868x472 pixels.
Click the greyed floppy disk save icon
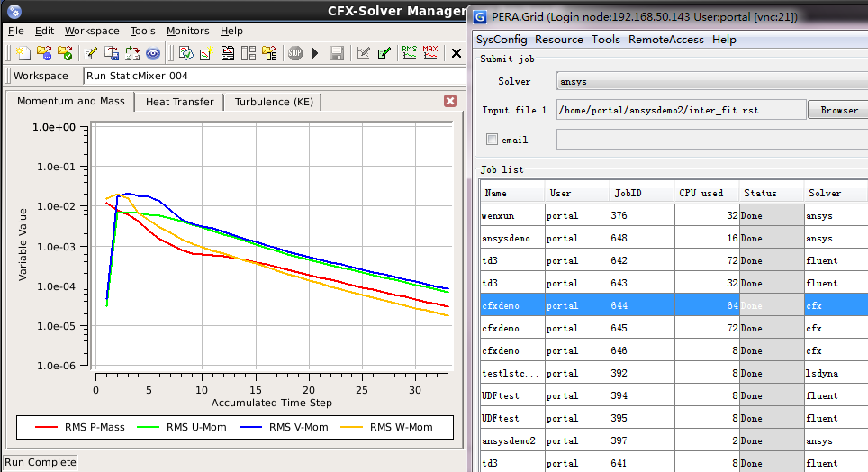tap(337, 53)
